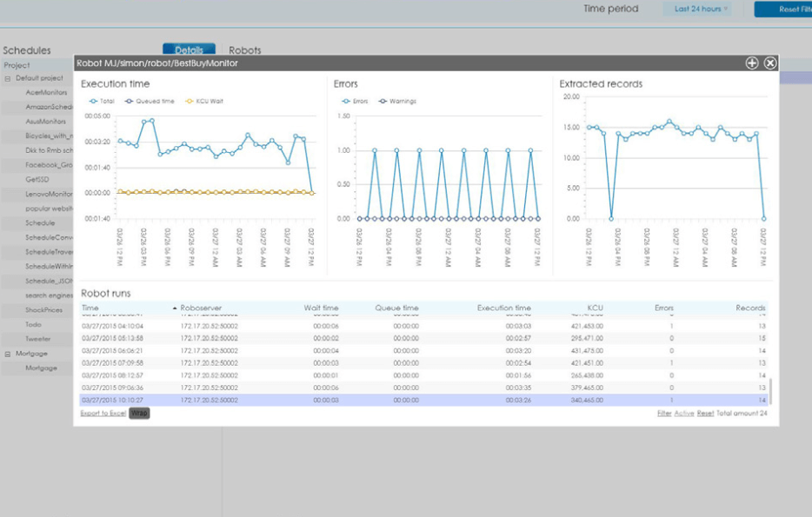
Task: Click the Active link near Total amount
Action: (x=686, y=412)
